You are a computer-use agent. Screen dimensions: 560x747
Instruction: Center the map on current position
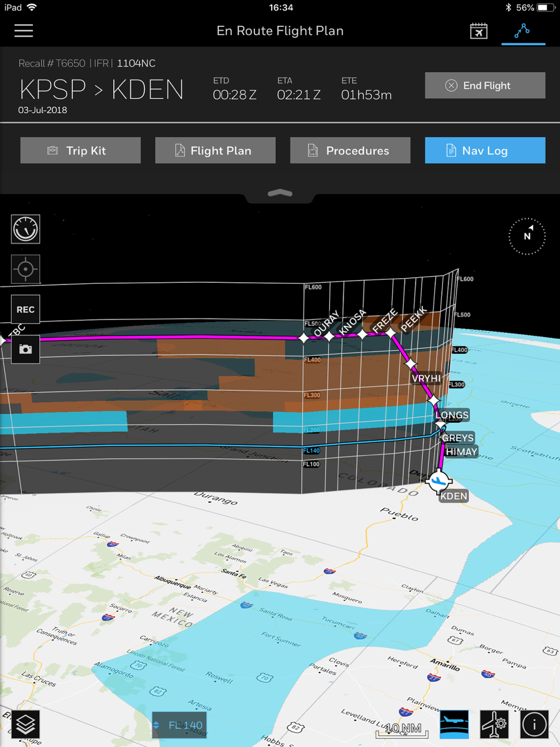click(x=26, y=269)
